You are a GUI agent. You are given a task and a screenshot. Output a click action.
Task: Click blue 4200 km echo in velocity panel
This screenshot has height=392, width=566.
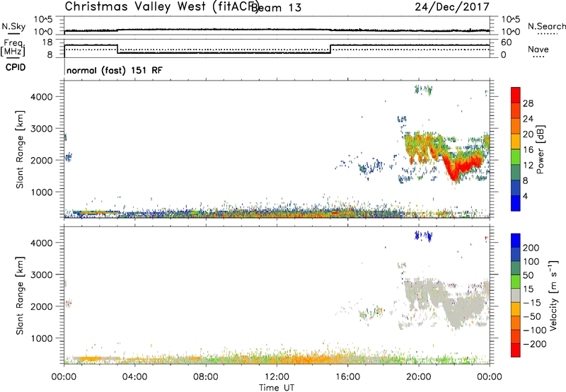pyautogui.click(x=423, y=236)
